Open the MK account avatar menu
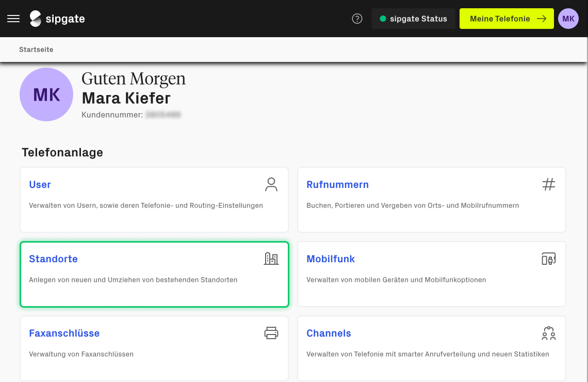The width and height of the screenshot is (588, 382). tap(568, 19)
